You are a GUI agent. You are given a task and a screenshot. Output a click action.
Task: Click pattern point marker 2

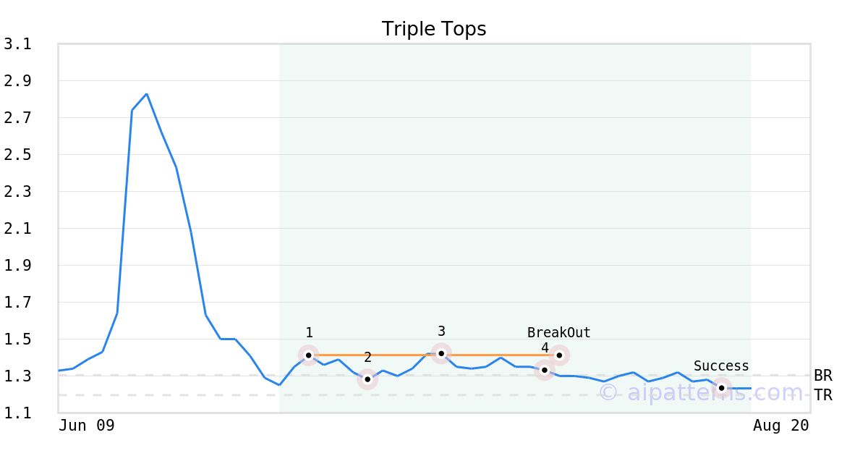point(367,379)
